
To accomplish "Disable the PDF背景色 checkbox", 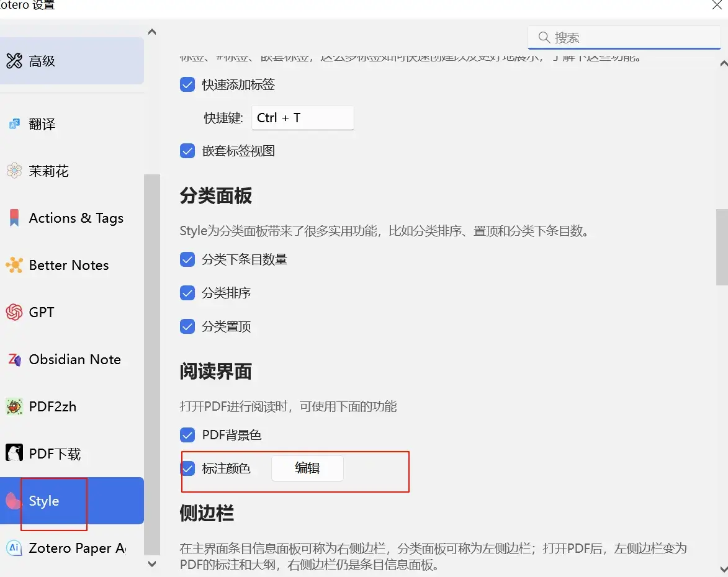I will click(187, 435).
